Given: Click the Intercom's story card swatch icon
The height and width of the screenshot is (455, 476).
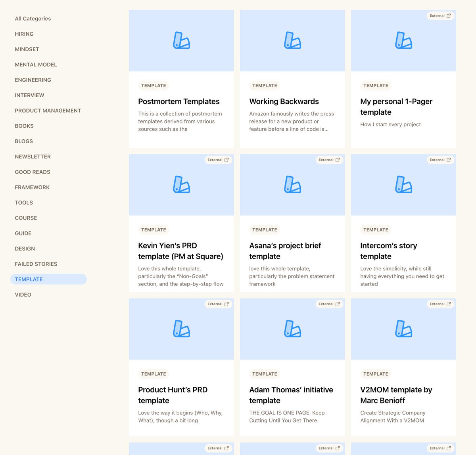Looking at the screenshot, I should click(x=403, y=185).
